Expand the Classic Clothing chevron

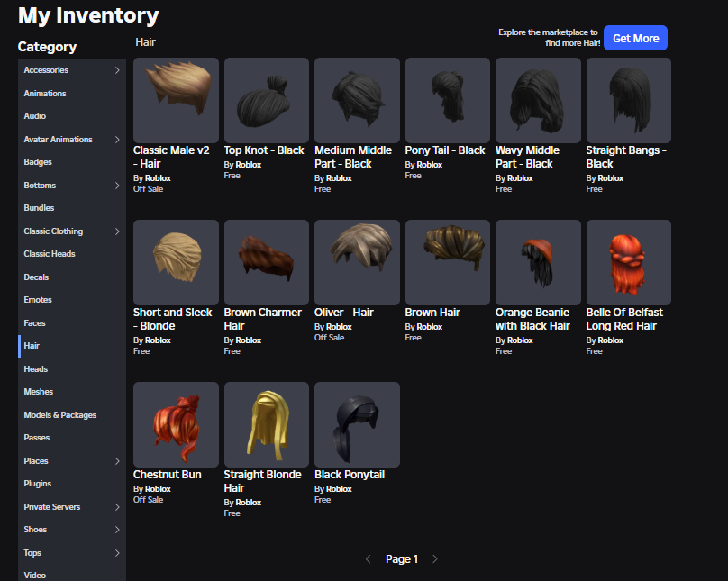click(117, 231)
